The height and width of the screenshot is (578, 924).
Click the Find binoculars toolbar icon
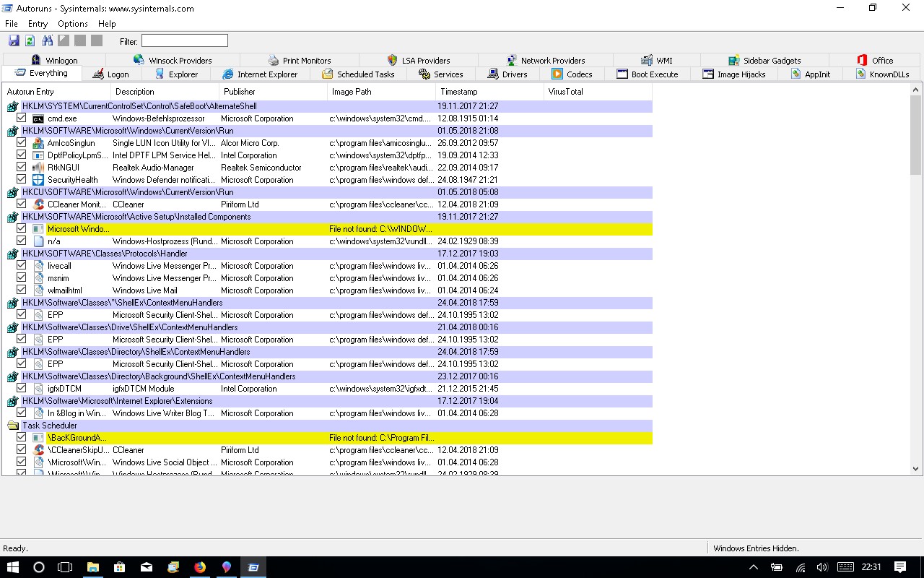pyautogui.click(x=48, y=41)
